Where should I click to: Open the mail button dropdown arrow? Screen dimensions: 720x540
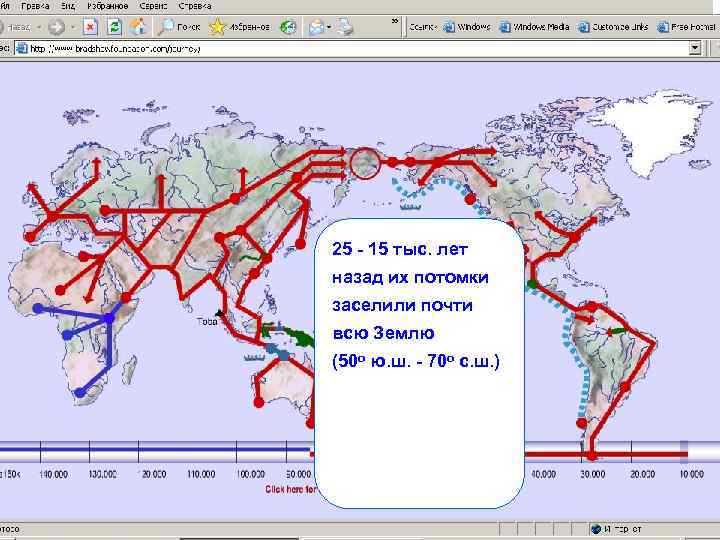[x=329, y=28]
